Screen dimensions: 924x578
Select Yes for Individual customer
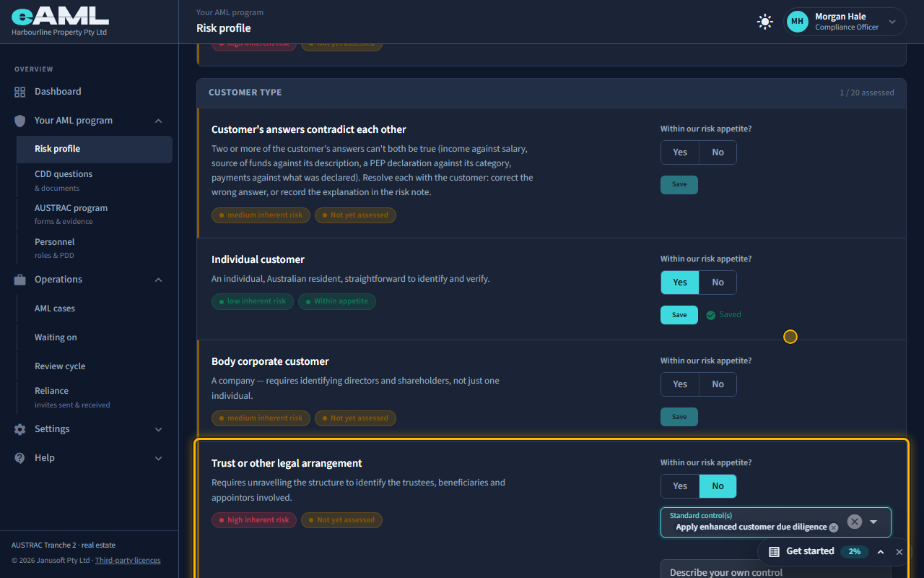(x=680, y=282)
